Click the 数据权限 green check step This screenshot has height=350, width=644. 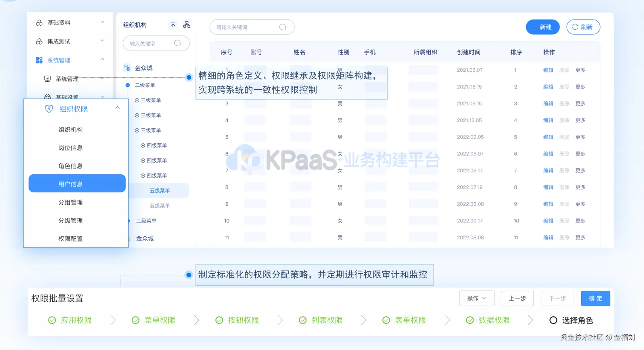(470, 320)
